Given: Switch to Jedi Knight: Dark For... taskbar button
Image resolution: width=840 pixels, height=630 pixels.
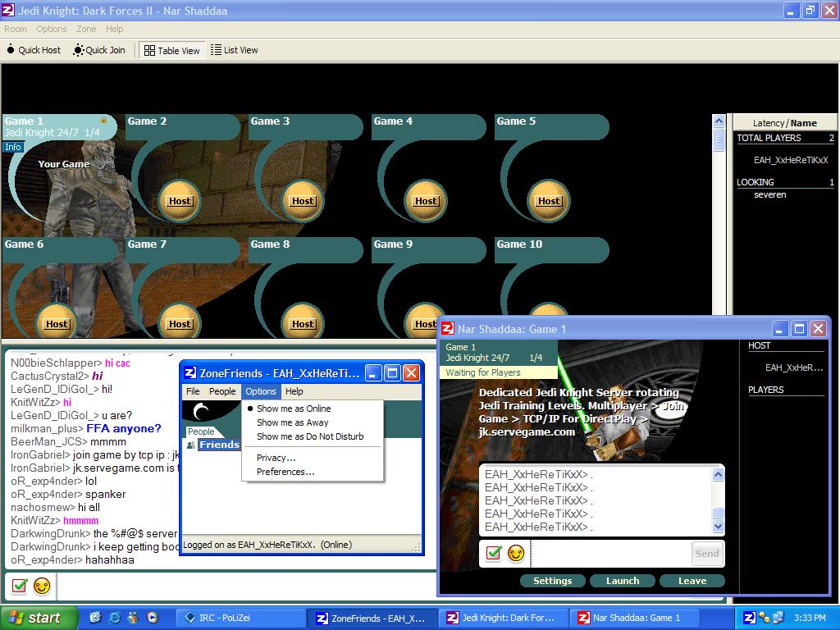Looking at the screenshot, I should [503, 618].
